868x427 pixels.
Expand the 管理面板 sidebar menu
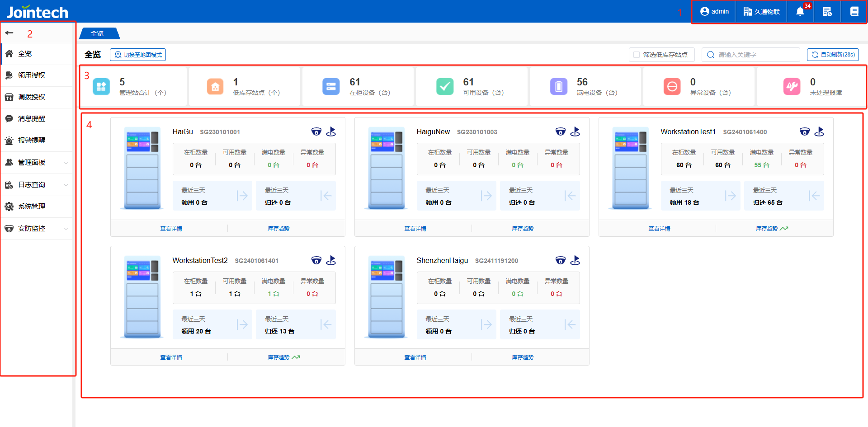[x=36, y=162]
